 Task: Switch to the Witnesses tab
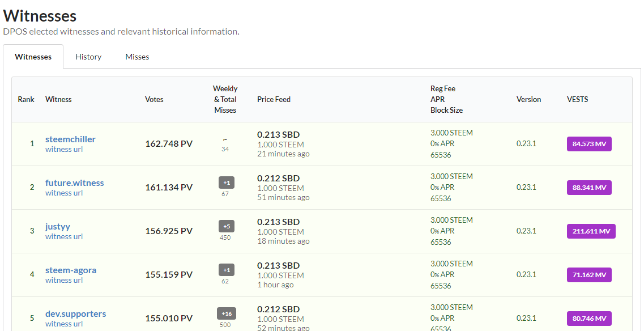[x=33, y=57]
